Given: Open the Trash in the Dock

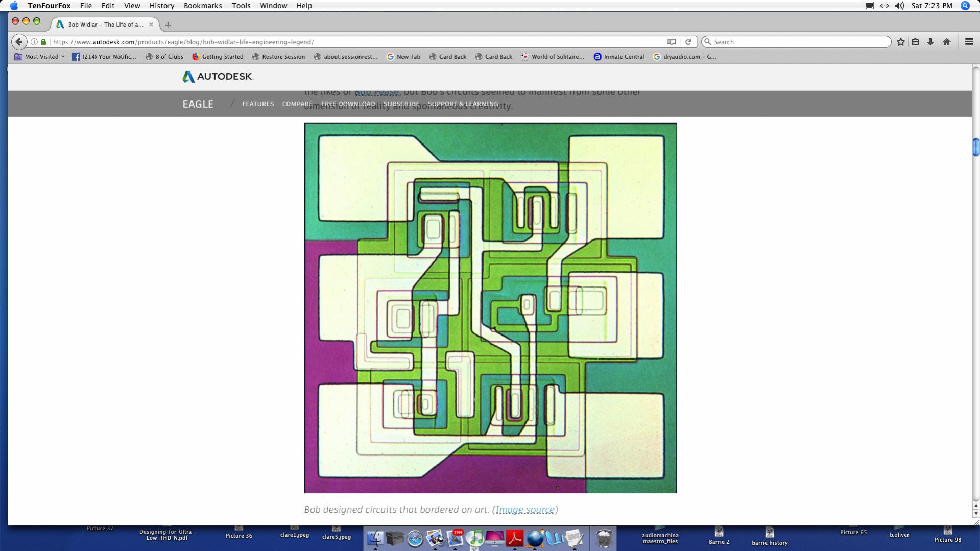Looking at the screenshot, I should (x=604, y=538).
